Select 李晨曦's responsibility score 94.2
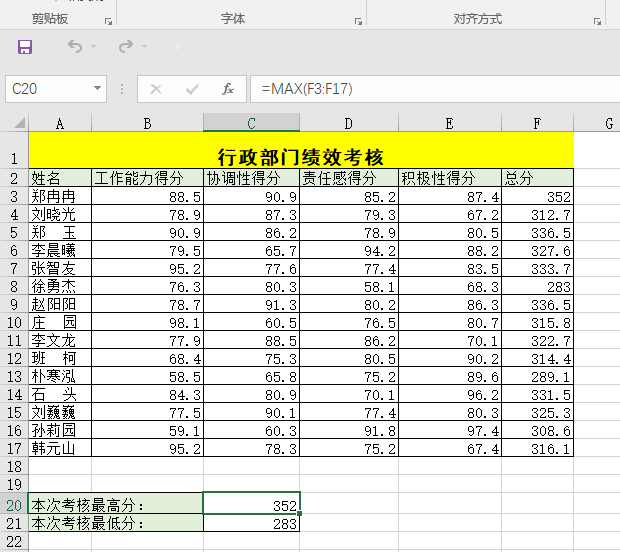This screenshot has height=552, width=620. tap(349, 250)
